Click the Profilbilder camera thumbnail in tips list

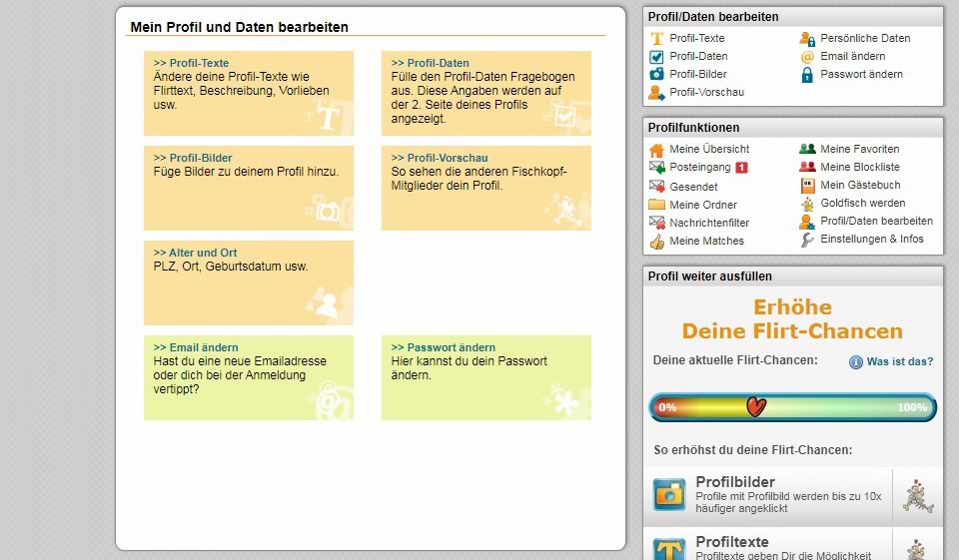coord(669,494)
